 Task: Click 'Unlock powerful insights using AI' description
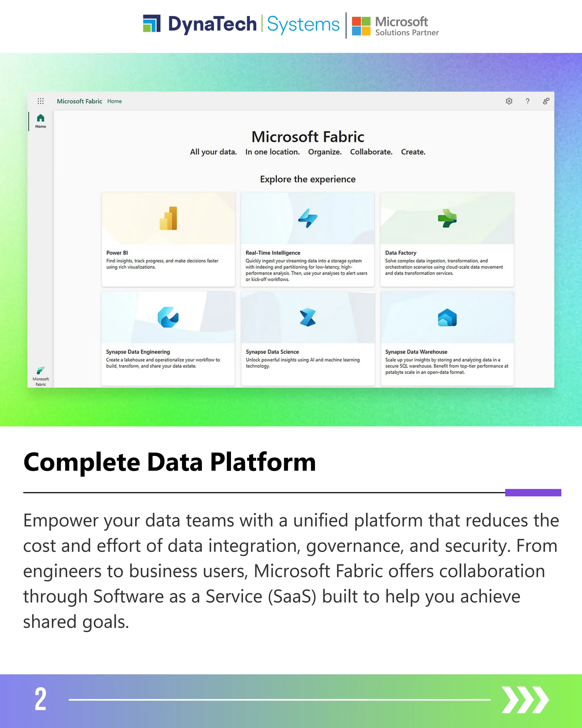303,363
